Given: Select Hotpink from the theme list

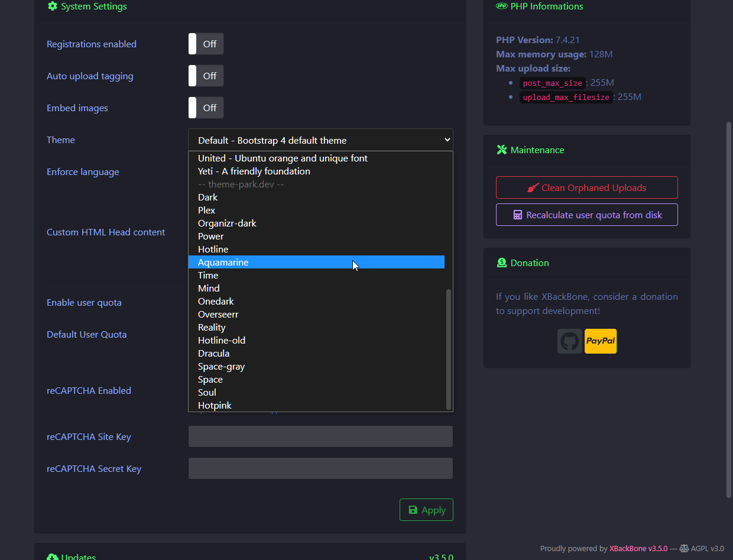Looking at the screenshot, I should [215, 406].
